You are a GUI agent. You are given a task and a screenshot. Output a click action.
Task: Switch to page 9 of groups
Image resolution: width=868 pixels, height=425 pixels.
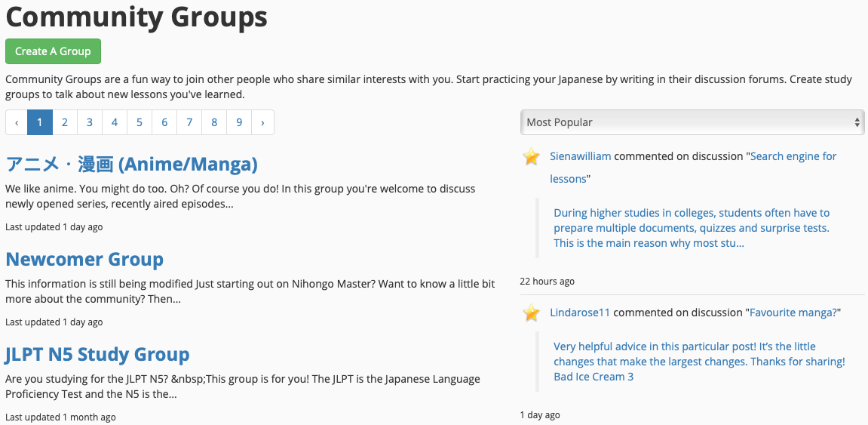coord(239,122)
